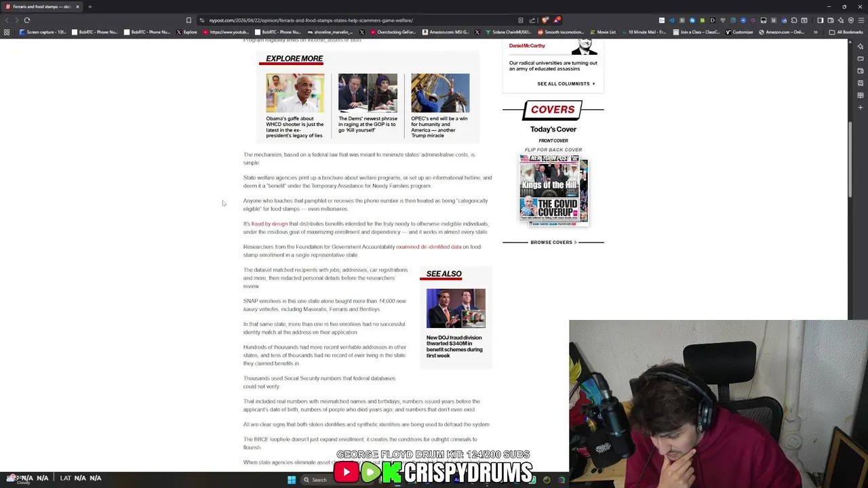Screen dimensions: 868x488
Task: Open the browser hamburger main menu
Action: tap(861, 20)
